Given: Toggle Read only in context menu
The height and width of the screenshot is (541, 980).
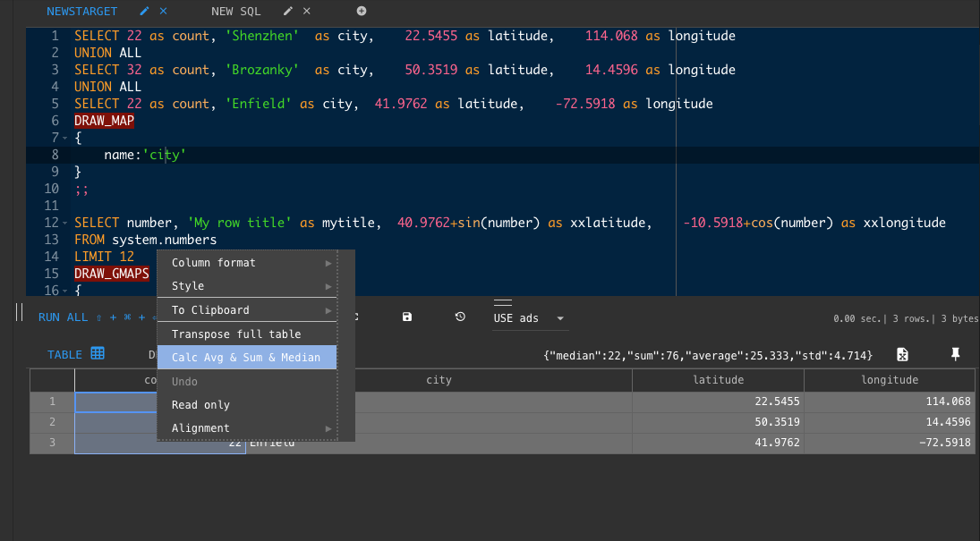Looking at the screenshot, I should [200, 405].
